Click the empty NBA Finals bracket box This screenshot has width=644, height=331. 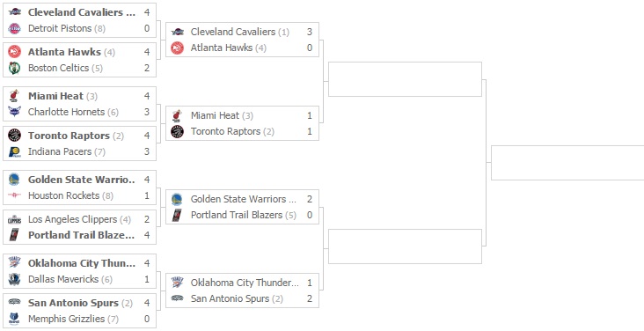(x=567, y=163)
